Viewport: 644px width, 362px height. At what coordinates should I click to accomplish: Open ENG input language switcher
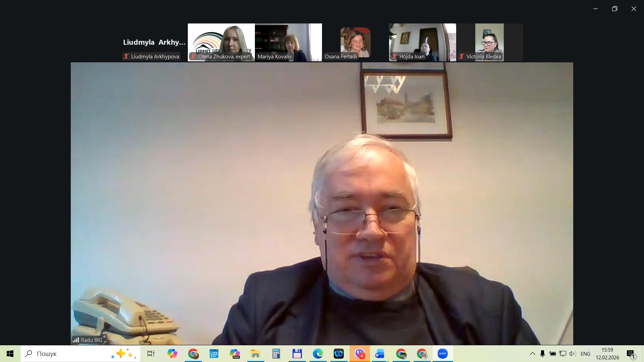click(585, 354)
